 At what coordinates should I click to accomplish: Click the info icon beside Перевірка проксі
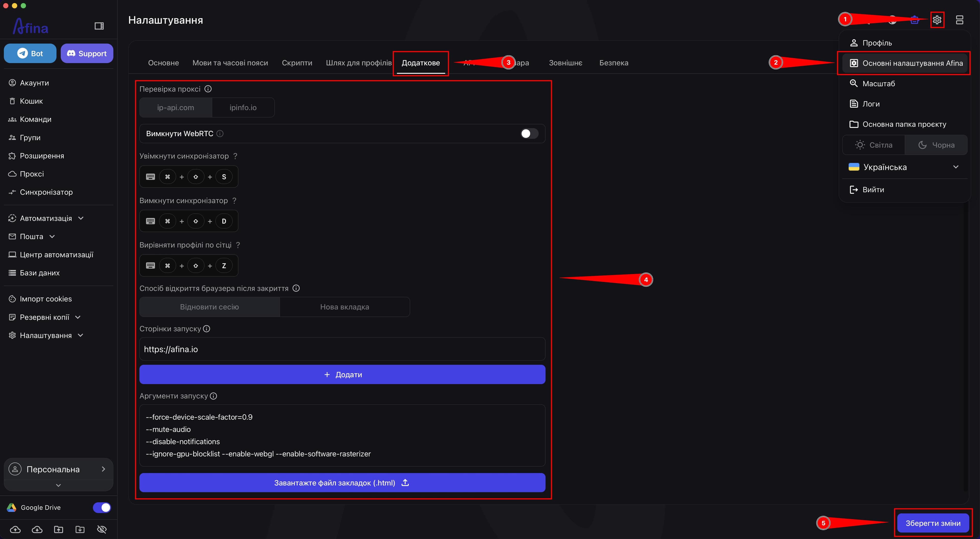tap(208, 89)
